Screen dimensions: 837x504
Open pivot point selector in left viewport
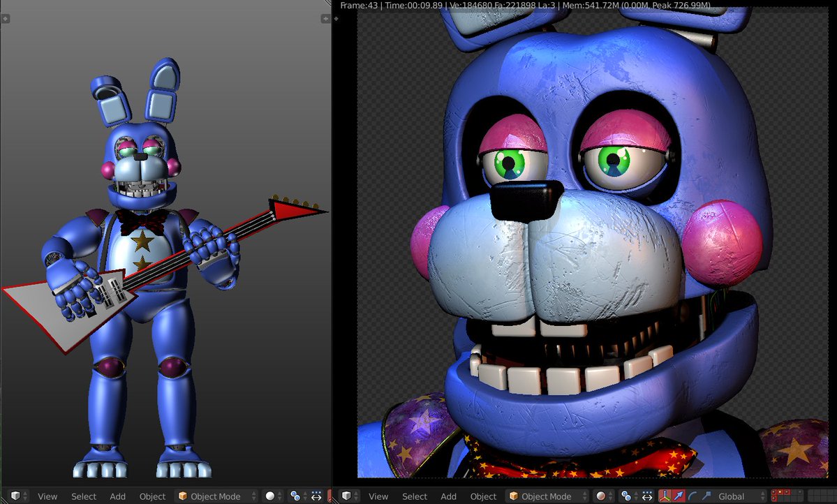(x=298, y=496)
